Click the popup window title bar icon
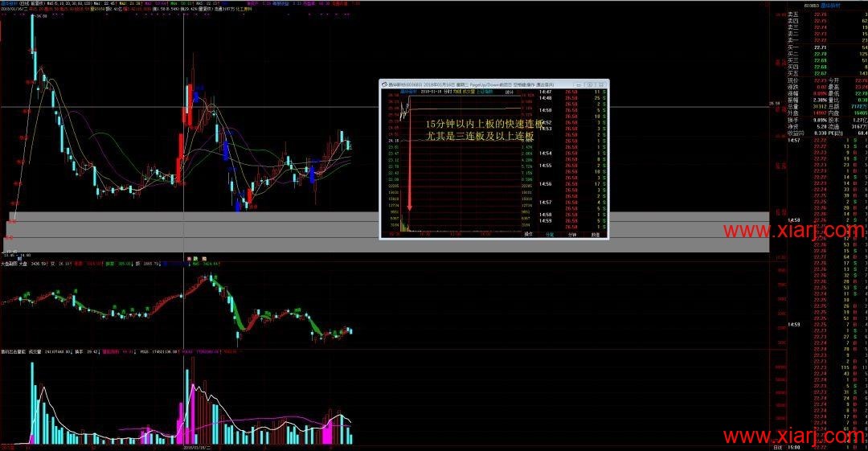The image size is (868, 451). tap(384, 84)
